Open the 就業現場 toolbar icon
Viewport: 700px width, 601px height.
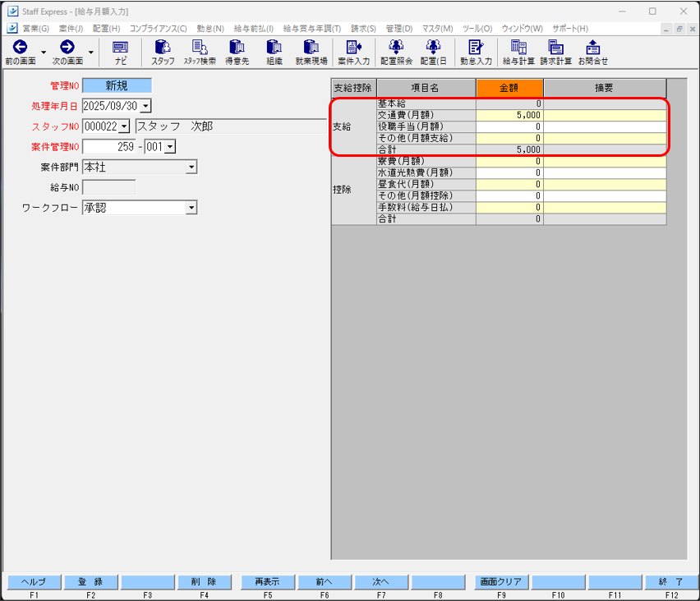point(311,52)
